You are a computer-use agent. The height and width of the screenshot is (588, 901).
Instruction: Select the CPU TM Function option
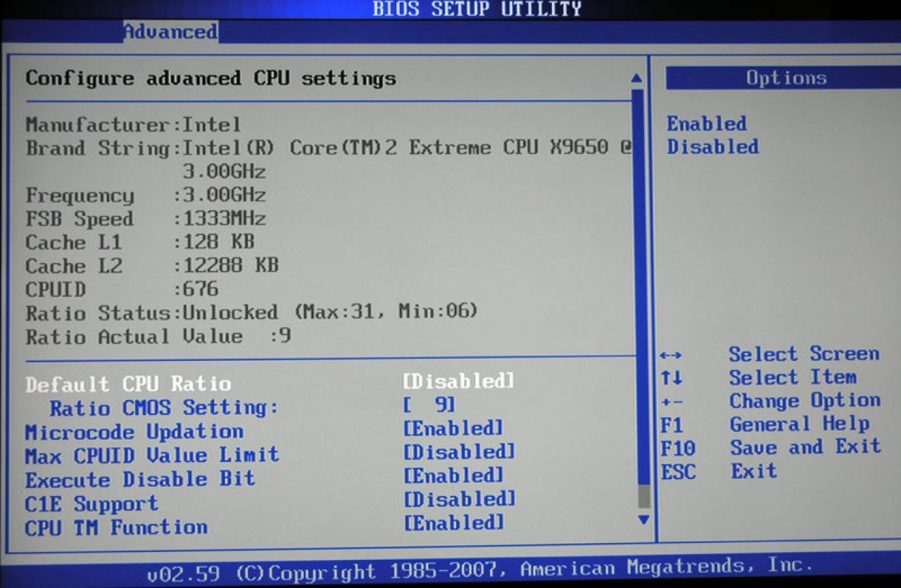[x=116, y=528]
